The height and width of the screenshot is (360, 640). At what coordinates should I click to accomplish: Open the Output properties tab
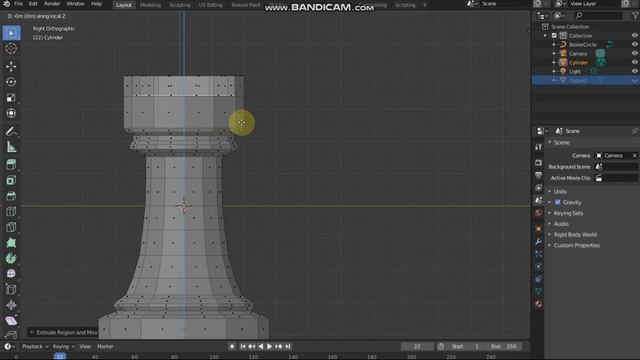(x=539, y=175)
